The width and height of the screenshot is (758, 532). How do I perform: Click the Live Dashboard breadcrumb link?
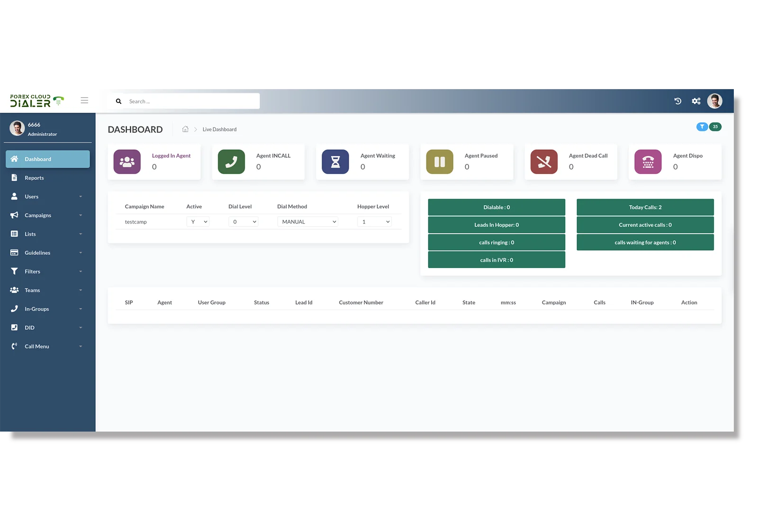pyautogui.click(x=219, y=129)
